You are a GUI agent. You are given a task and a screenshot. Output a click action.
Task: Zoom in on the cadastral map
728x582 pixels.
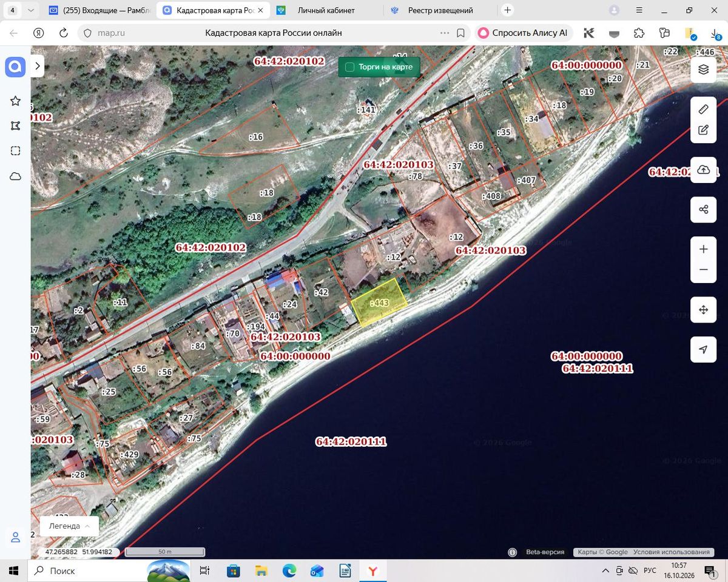point(704,249)
